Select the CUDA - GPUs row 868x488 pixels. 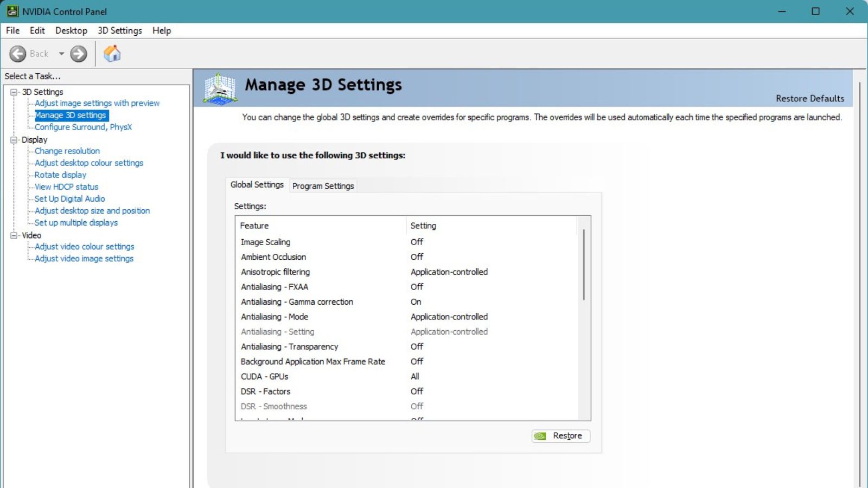[x=407, y=376]
